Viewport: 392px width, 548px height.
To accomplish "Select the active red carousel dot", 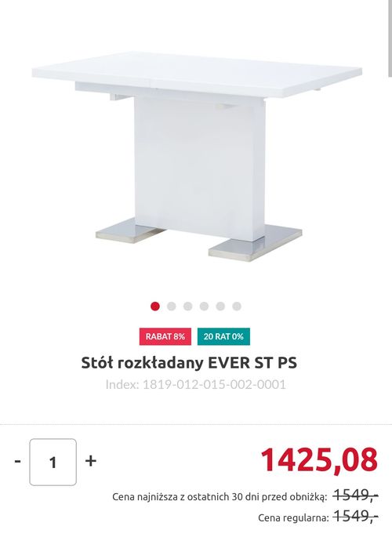I will [x=155, y=307].
